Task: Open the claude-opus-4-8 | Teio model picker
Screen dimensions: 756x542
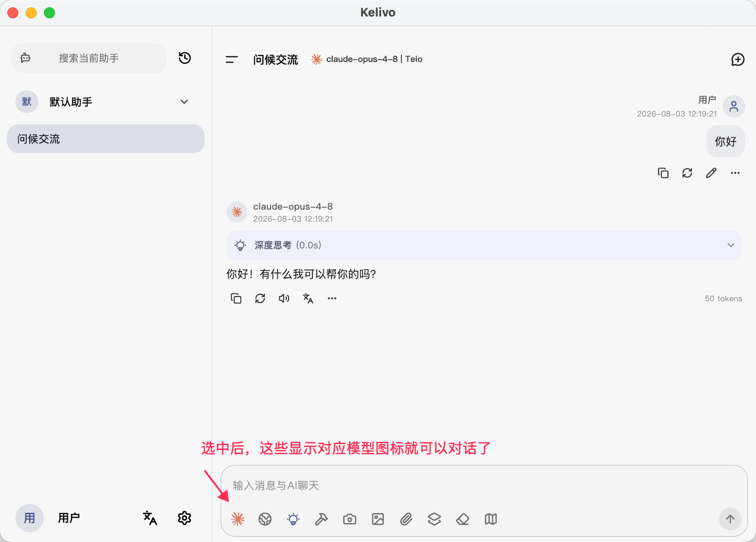Action: [x=367, y=59]
